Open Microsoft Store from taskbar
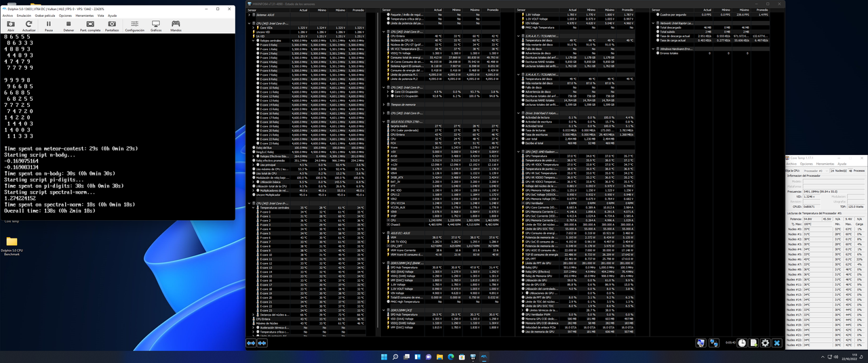 [462, 357]
